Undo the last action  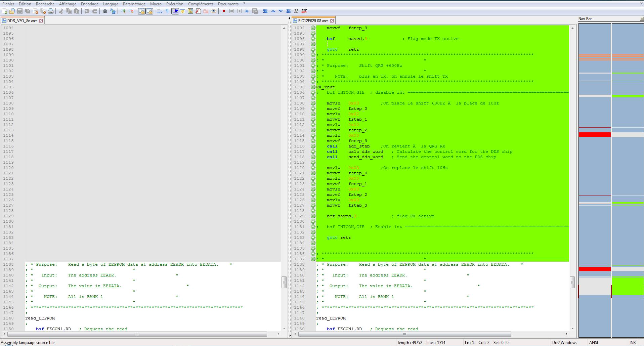pos(87,11)
